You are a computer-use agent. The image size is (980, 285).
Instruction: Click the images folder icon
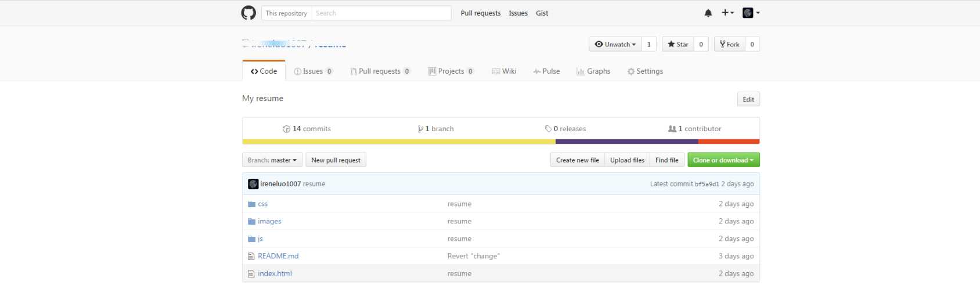[x=251, y=221]
